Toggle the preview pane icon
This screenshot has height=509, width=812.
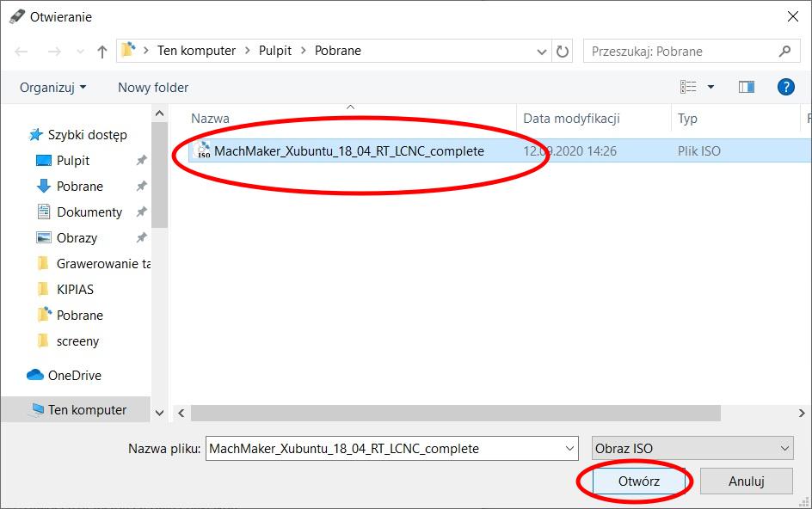(746, 87)
